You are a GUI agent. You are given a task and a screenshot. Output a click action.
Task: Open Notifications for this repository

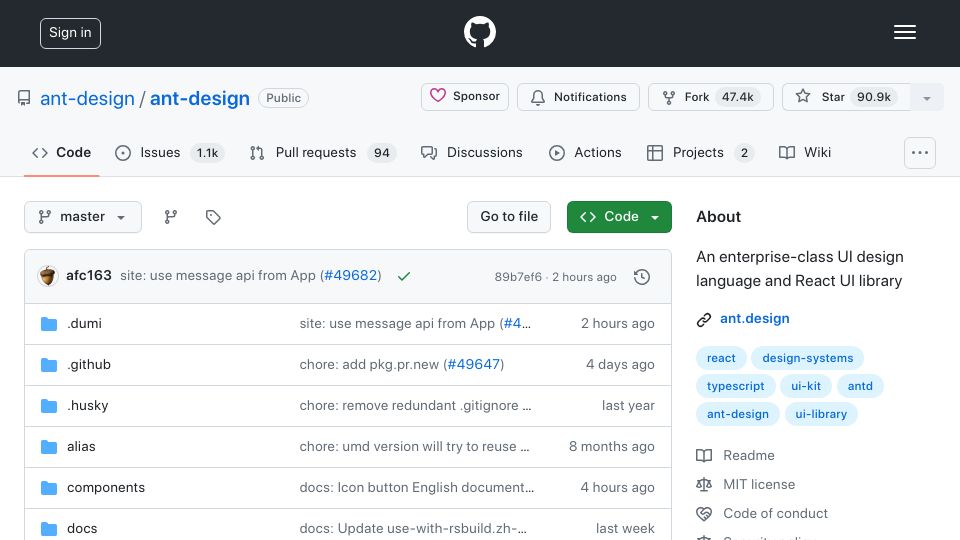click(x=578, y=97)
